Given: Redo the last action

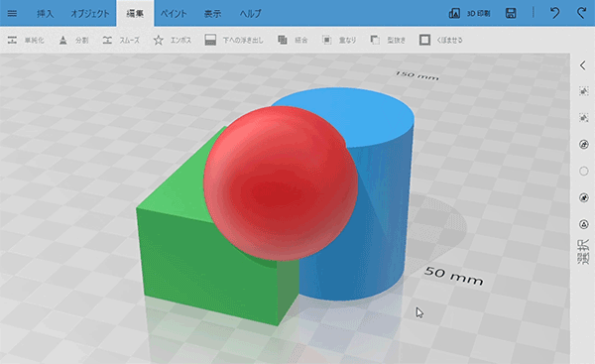Looking at the screenshot, I should 582,13.
